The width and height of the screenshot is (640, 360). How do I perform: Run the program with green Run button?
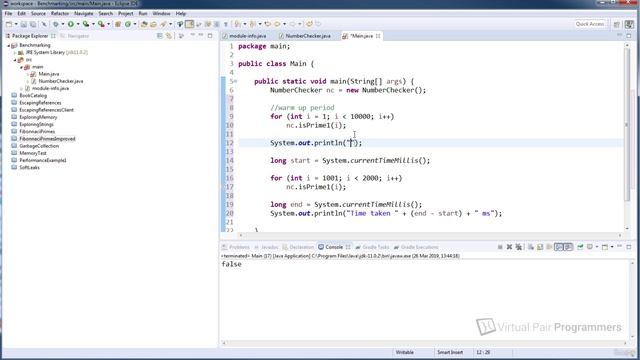click(x=71, y=24)
